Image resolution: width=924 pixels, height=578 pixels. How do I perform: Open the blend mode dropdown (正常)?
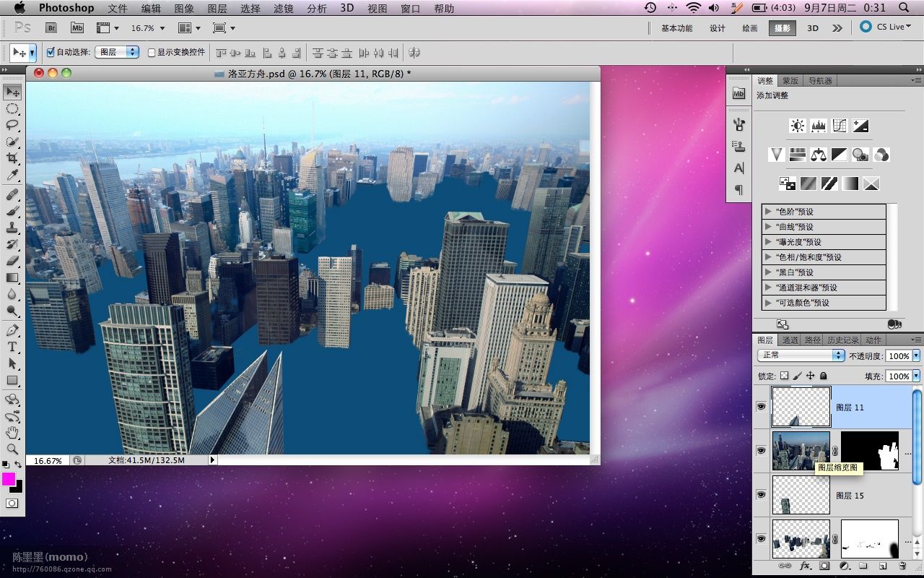(801, 355)
